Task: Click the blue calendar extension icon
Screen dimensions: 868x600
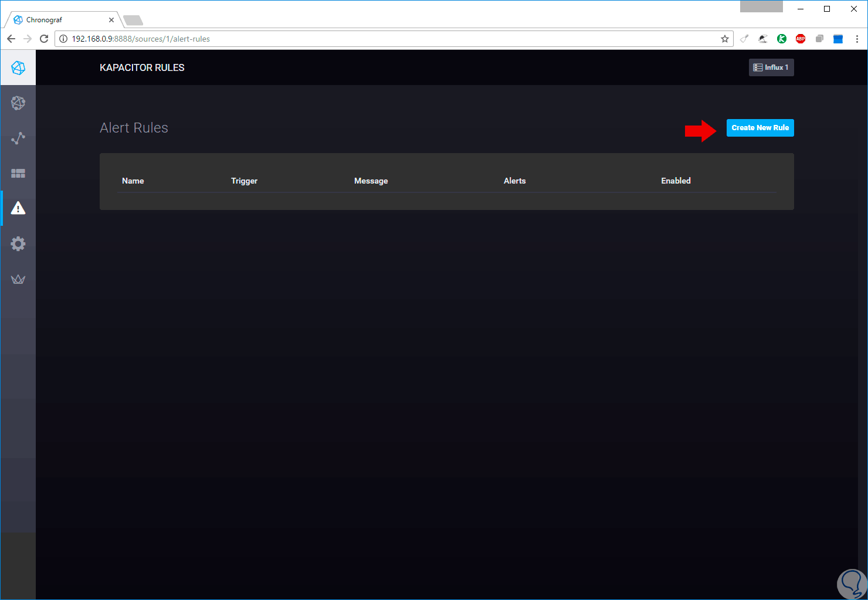Action: pos(838,39)
